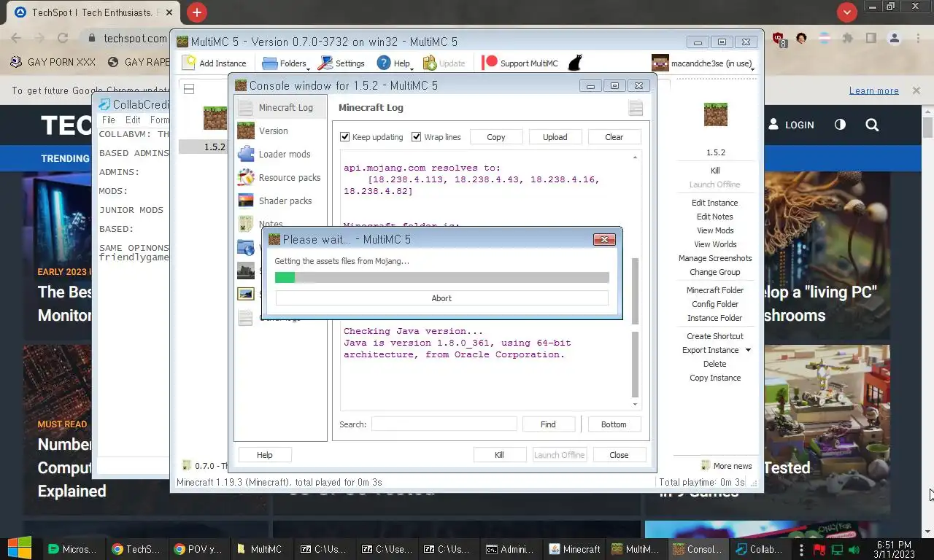This screenshot has width=934, height=560.
Task: Click Edit Notes in MultiMC side panel
Action: pyautogui.click(x=715, y=217)
